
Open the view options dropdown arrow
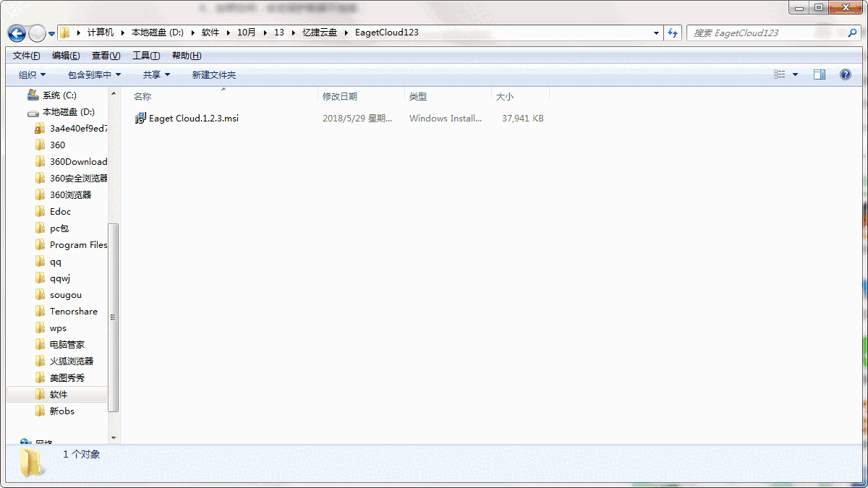coord(796,74)
